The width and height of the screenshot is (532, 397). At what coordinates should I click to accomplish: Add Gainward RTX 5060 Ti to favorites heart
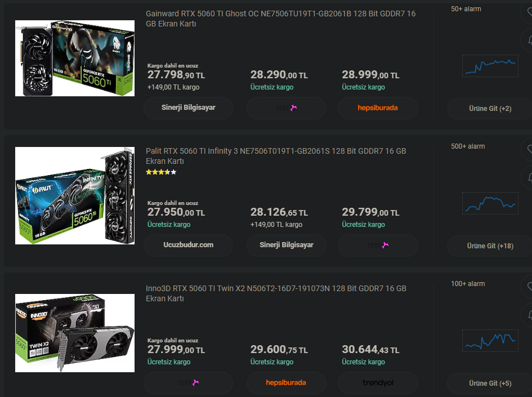527,12
